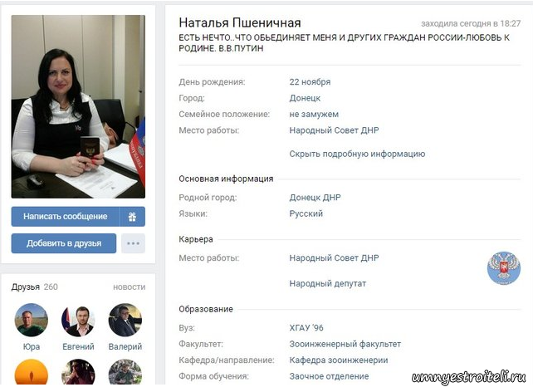Click the Народный Совет ДНР emblem logo
The width and height of the screenshot is (533, 392).
[x=504, y=268]
